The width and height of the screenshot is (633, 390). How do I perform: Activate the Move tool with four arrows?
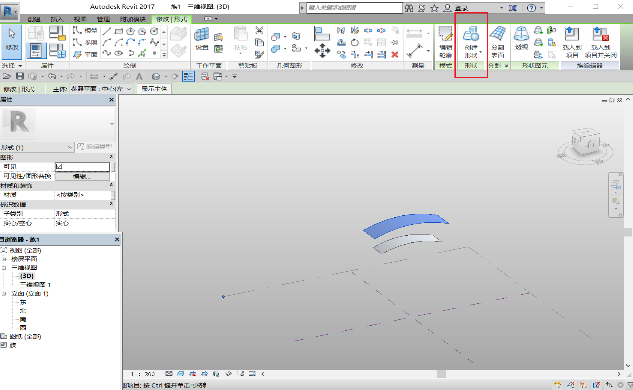tap(323, 51)
